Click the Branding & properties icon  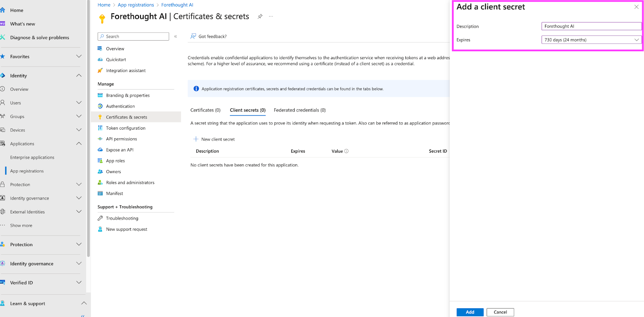click(x=100, y=95)
